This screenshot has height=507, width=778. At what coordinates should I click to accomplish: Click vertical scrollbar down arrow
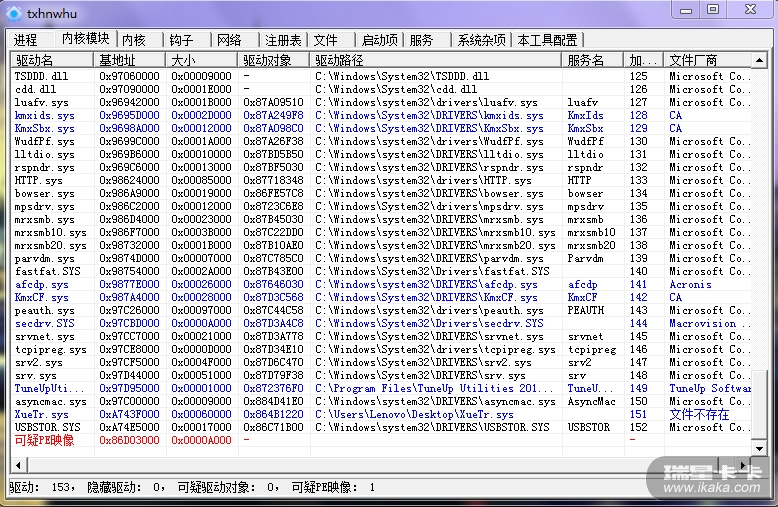pyautogui.click(x=759, y=448)
